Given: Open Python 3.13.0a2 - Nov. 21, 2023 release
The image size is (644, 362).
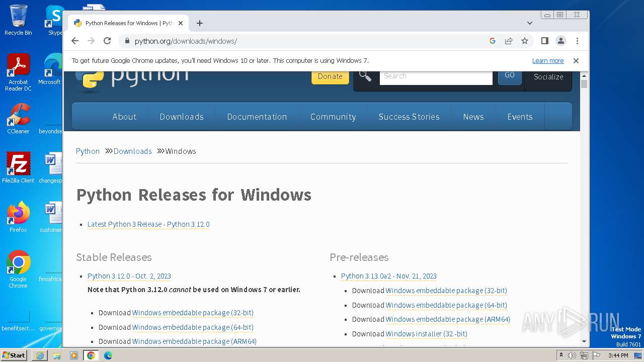Looking at the screenshot, I should [389, 276].
